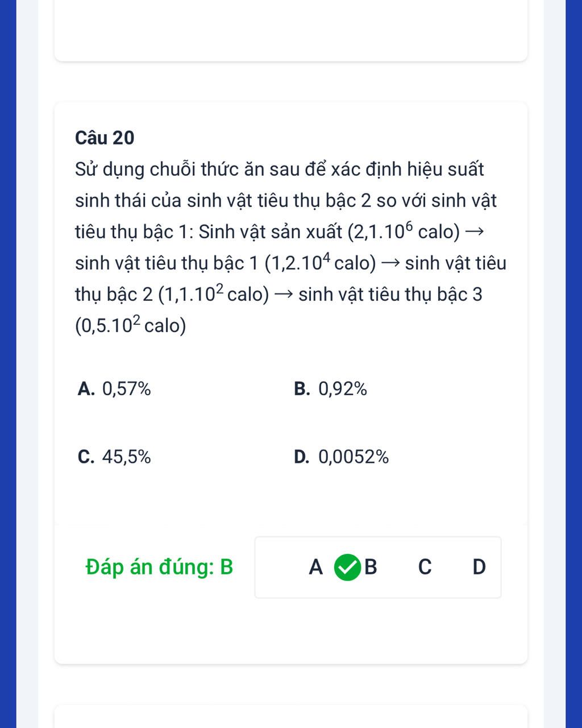Choose answer option D. 0,0052%
The image size is (582, 728).
[x=342, y=457]
